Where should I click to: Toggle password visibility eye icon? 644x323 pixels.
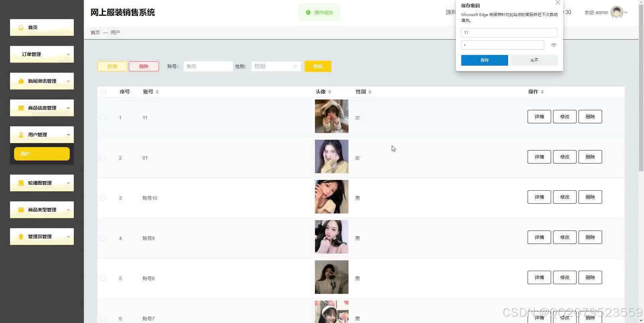tap(554, 45)
